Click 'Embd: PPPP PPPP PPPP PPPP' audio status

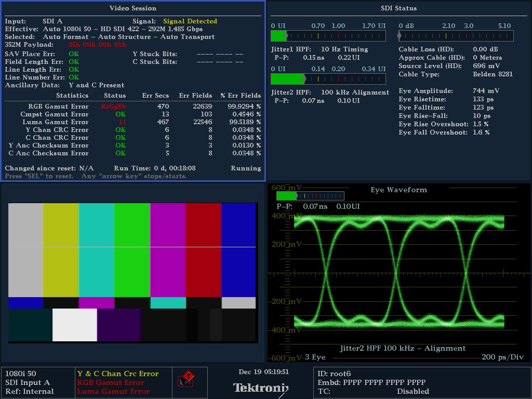(371, 383)
